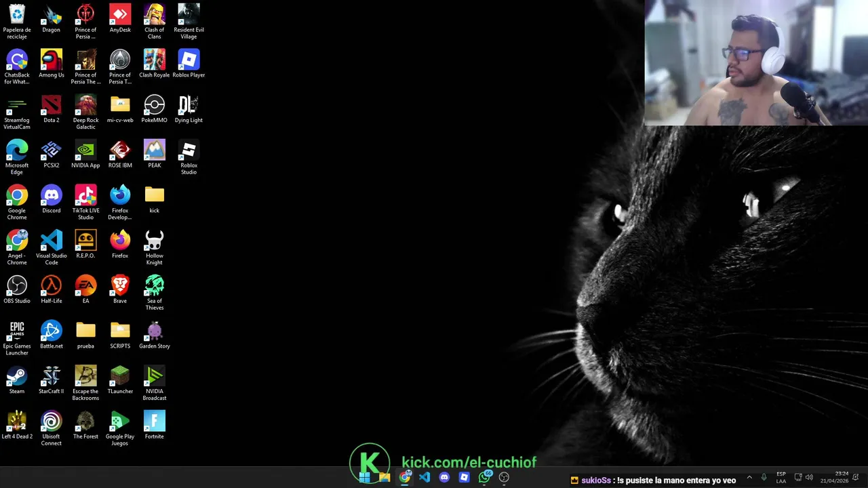Open the NVIDIA App shortcut
The image size is (868, 488).
coord(85,154)
